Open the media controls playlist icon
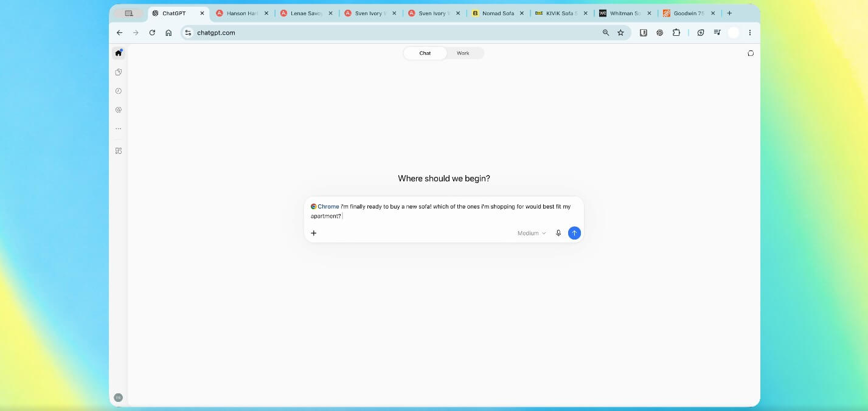 coord(717,33)
